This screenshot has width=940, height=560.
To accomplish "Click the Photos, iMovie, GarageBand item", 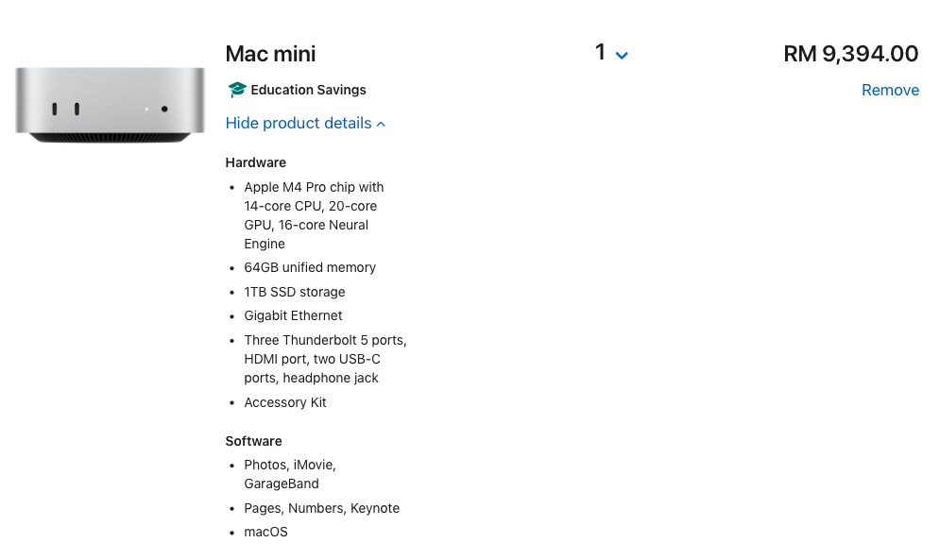I will click(x=290, y=474).
